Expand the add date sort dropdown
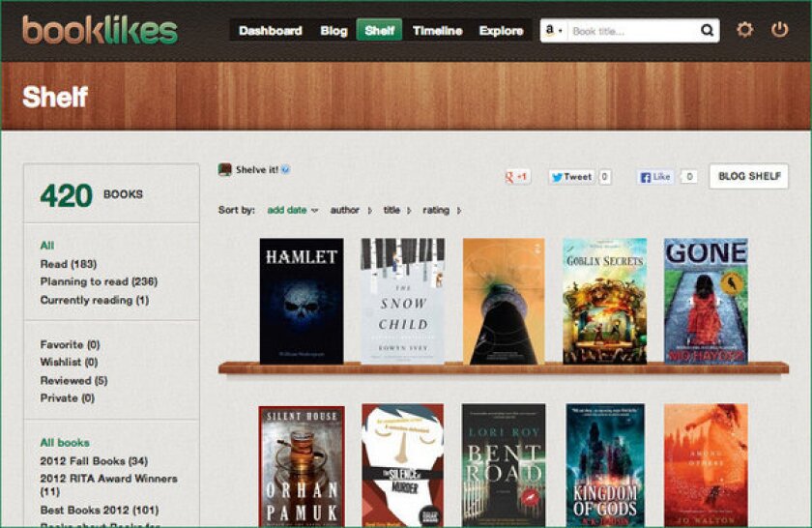Image resolution: width=812 pixels, height=528 pixels. point(292,210)
